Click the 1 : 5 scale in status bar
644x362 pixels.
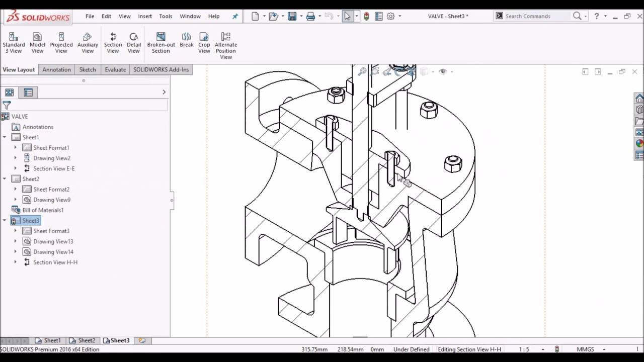coord(524,349)
